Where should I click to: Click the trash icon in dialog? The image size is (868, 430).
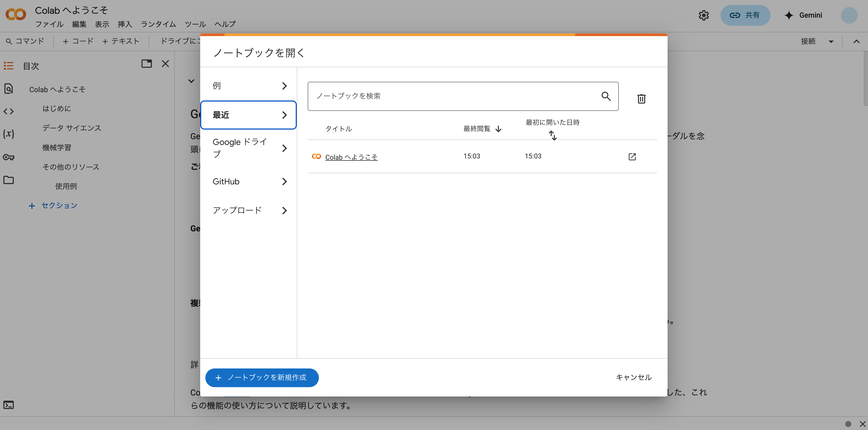click(x=641, y=99)
